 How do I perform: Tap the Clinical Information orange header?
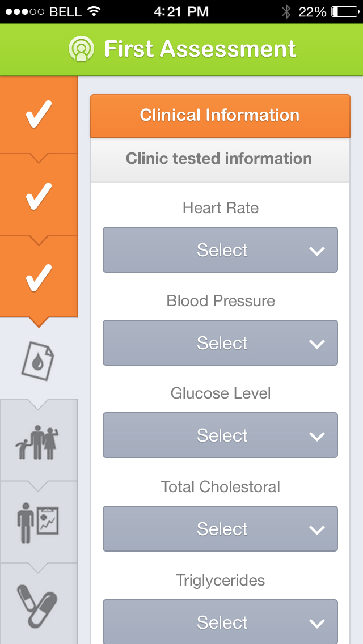tap(220, 116)
